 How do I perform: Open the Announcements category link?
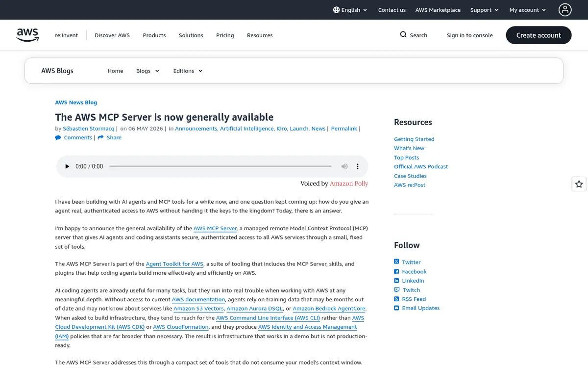pyautogui.click(x=196, y=129)
